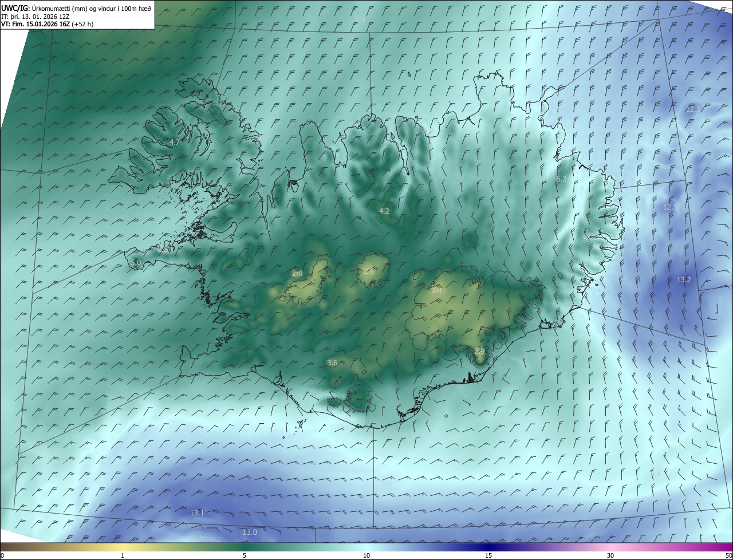Click the 13.2 value label offshore
This screenshot has width=733, height=560.
pyautogui.click(x=684, y=280)
